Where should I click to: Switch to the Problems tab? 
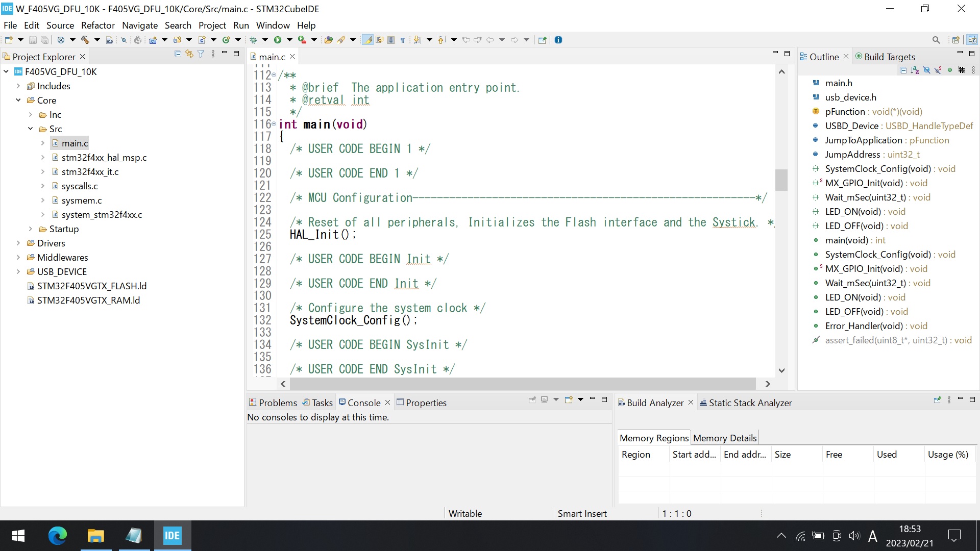[x=273, y=403]
